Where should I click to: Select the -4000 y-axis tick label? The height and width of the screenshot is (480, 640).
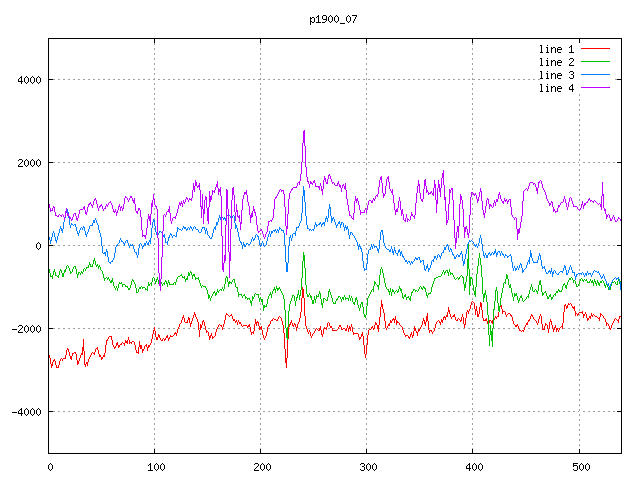coord(25,412)
